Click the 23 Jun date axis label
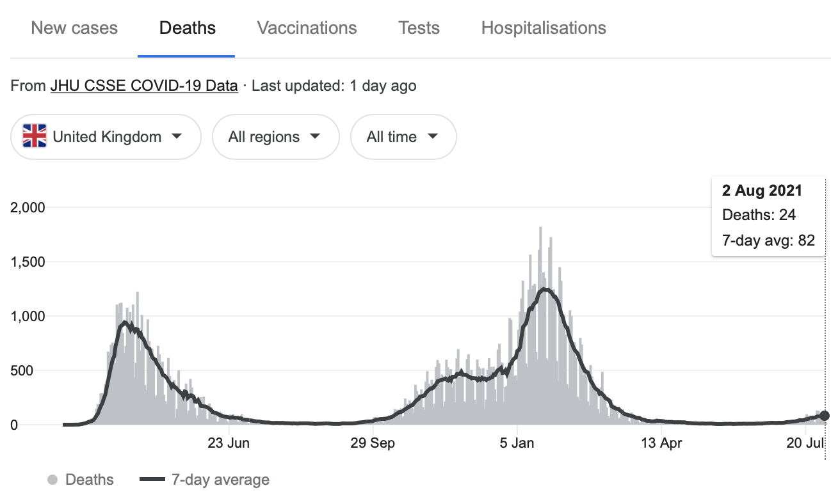 (229, 443)
